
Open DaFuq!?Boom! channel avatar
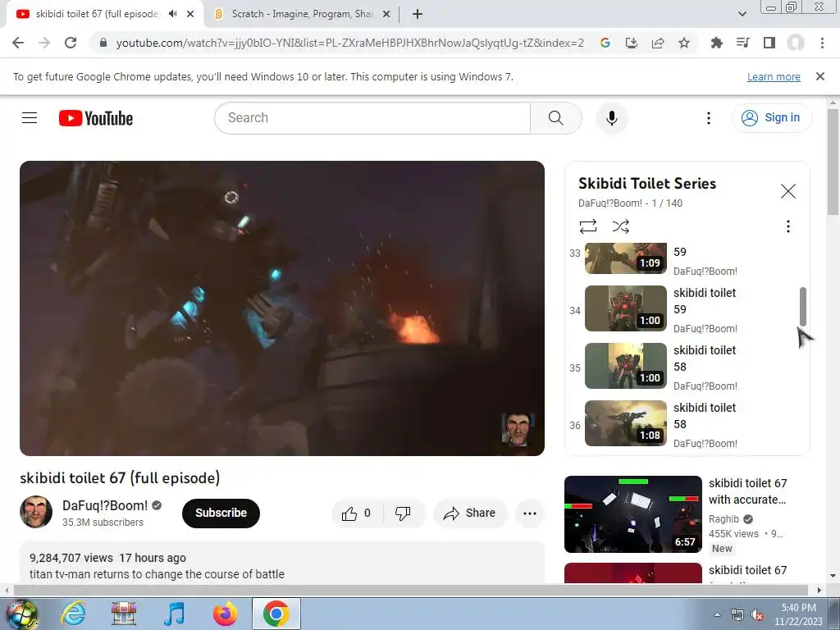pyautogui.click(x=36, y=512)
